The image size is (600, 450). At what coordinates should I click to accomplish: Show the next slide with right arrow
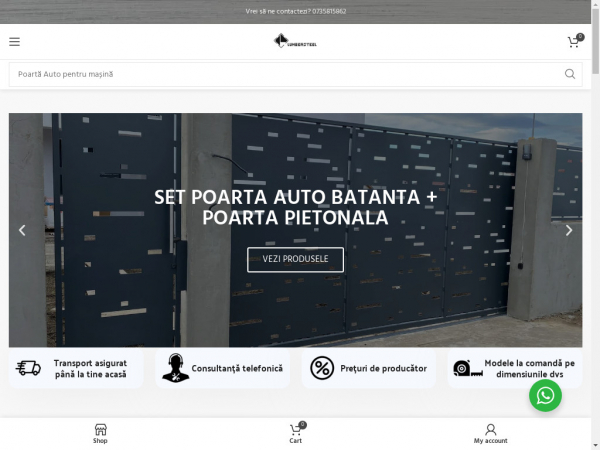click(x=569, y=230)
